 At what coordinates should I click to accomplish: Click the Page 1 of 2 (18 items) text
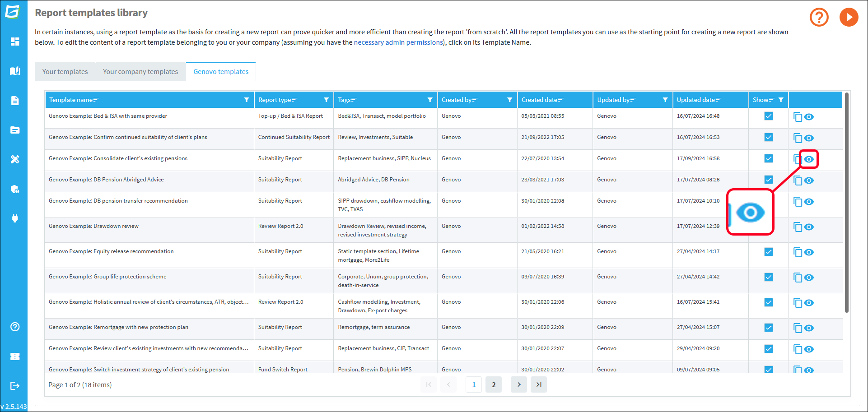click(80, 385)
